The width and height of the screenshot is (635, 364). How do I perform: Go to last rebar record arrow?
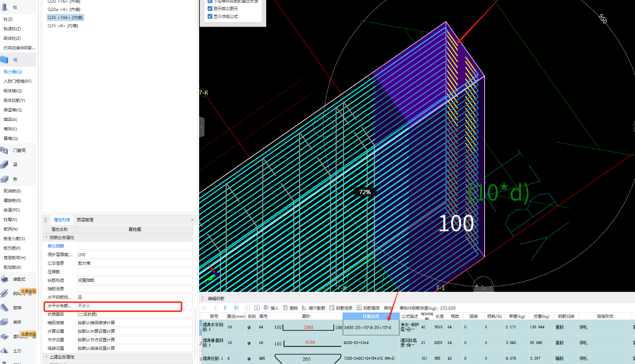236,308
